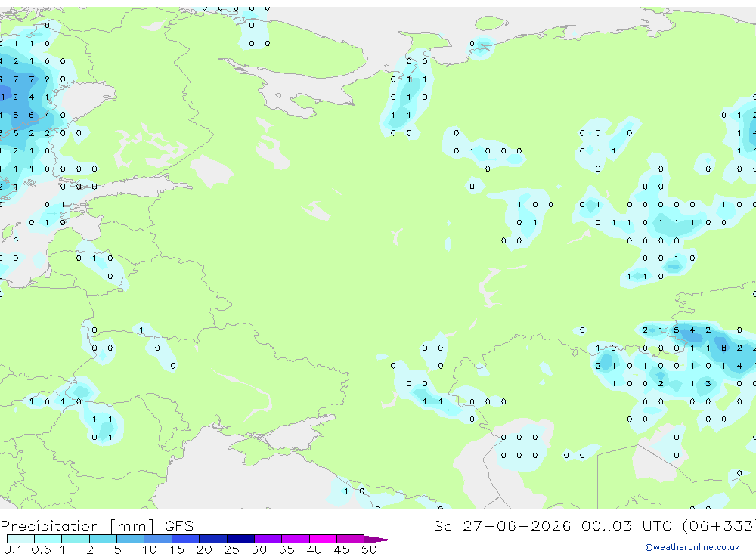Select the 2–5 mm legend swatch
The width and height of the screenshot is (756, 554).
[x=103, y=539]
